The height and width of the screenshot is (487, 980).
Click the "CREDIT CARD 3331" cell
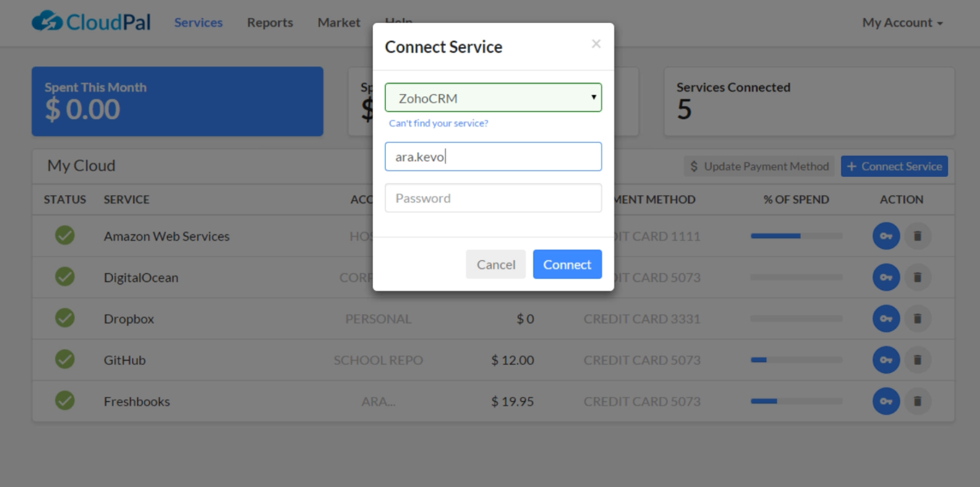[642, 319]
